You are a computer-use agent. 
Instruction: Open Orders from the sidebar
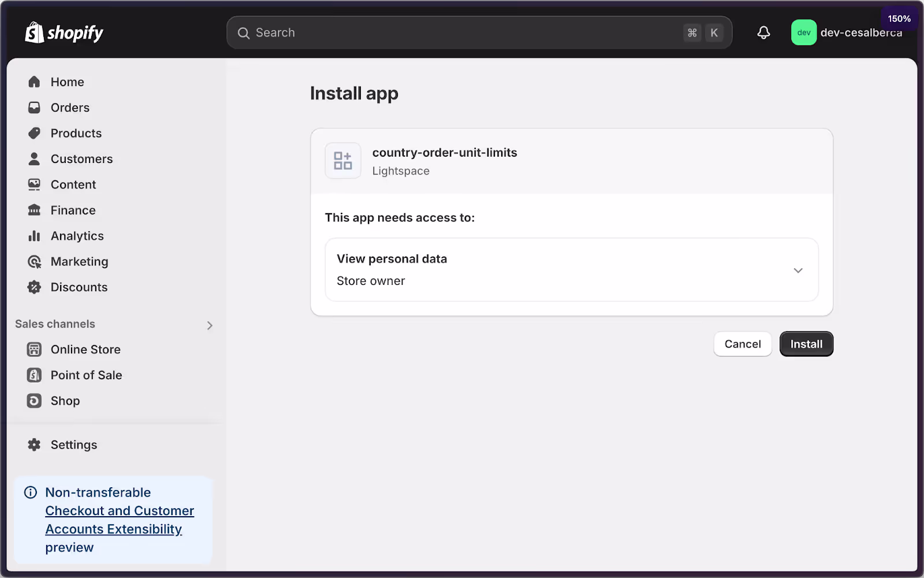tap(70, 108)
